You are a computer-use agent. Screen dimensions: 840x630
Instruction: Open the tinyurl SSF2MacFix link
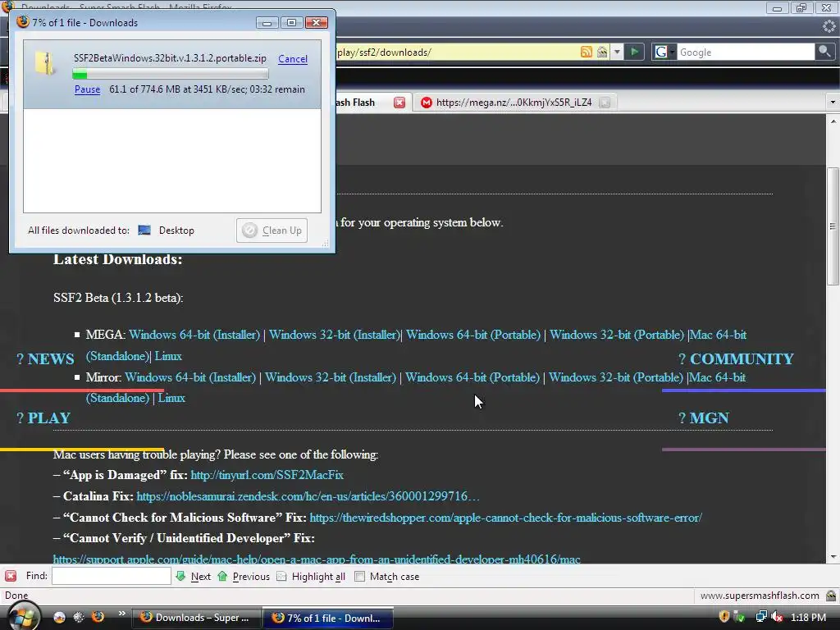[267, 475]
